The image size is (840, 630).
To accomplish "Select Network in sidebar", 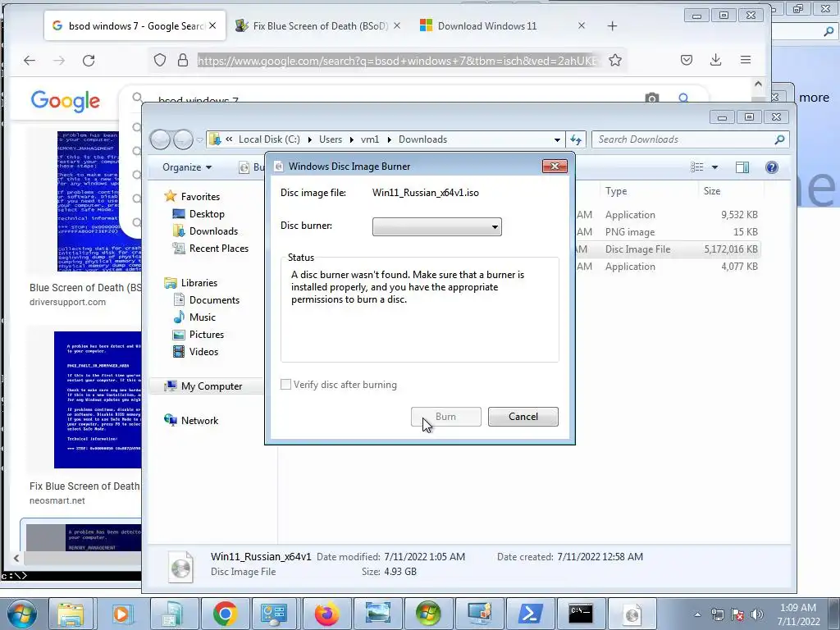I will pyautogui.click(x=199, y=421).
